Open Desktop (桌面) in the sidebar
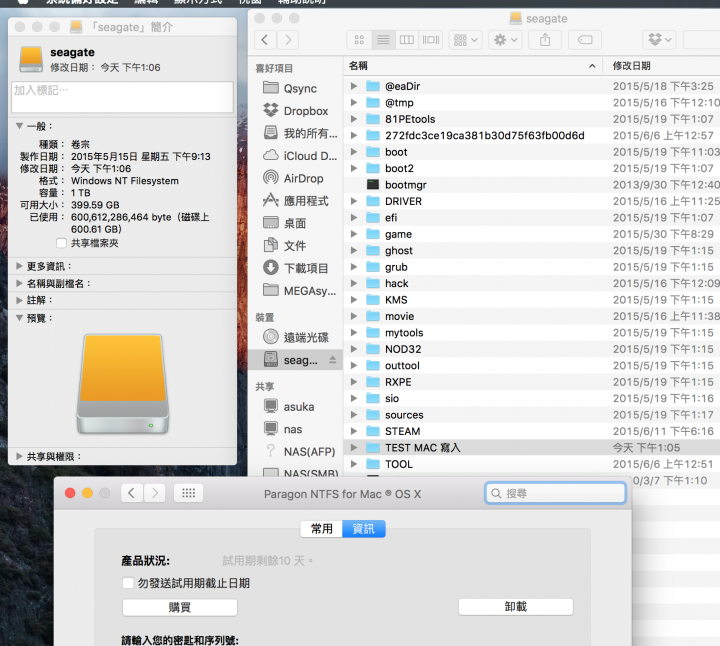This screenshot has width=720, height=646. (296, 223)
